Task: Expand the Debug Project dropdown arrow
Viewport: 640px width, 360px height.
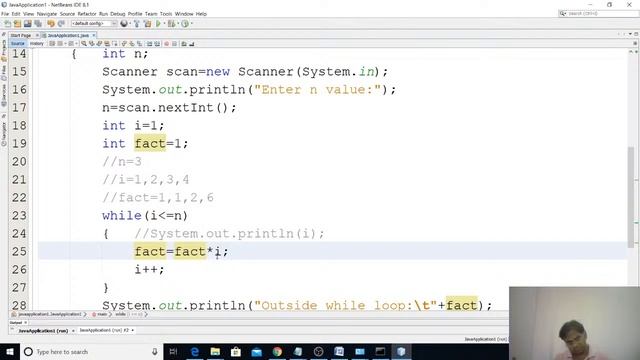Action: click(x=178, y=24)
